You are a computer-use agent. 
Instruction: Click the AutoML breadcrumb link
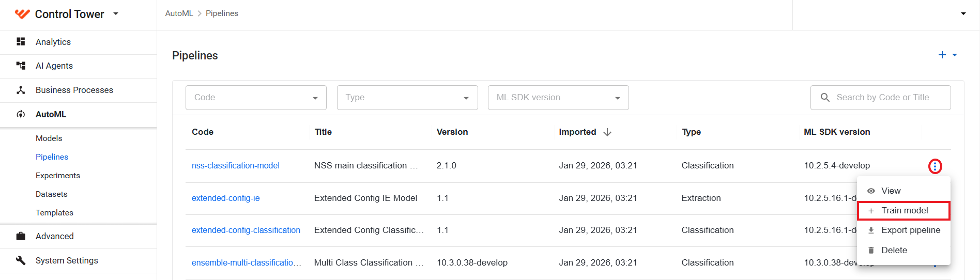(x=179, y=13)
